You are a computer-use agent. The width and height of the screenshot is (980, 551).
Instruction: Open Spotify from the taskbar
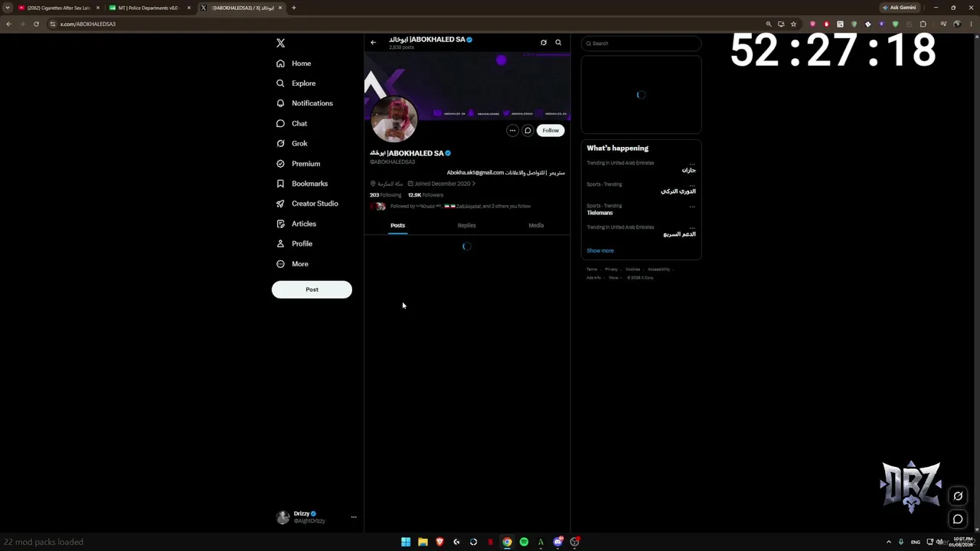tap(524, 542)
